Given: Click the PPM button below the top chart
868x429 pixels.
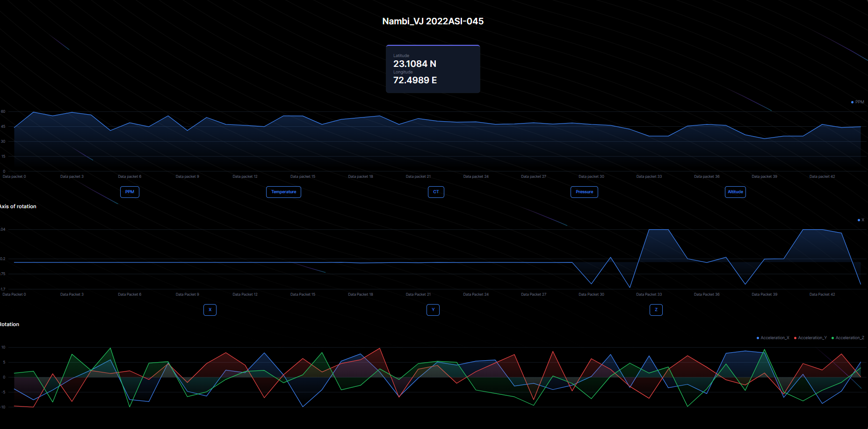Looking at the screenshot, I should click(x=130, y=192).
